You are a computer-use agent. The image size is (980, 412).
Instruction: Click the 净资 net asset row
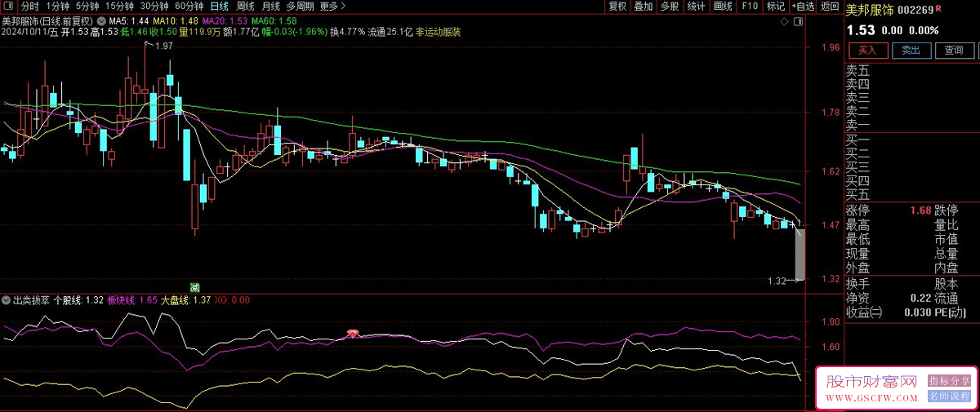pos(889,299)
